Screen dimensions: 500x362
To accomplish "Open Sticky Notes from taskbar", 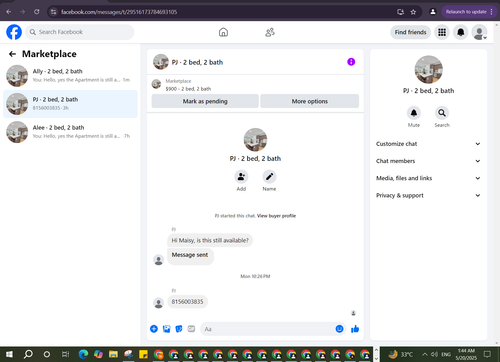I will coord(143,354).
